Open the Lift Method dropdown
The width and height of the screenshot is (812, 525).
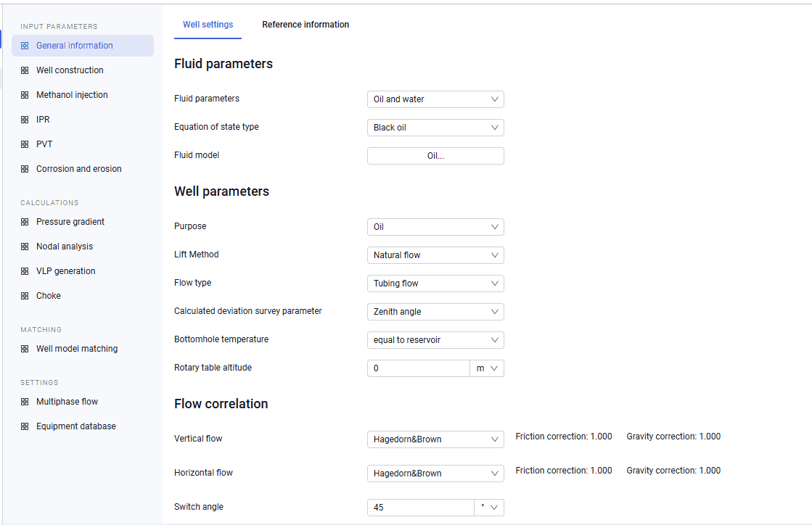(x=435, y=255)
